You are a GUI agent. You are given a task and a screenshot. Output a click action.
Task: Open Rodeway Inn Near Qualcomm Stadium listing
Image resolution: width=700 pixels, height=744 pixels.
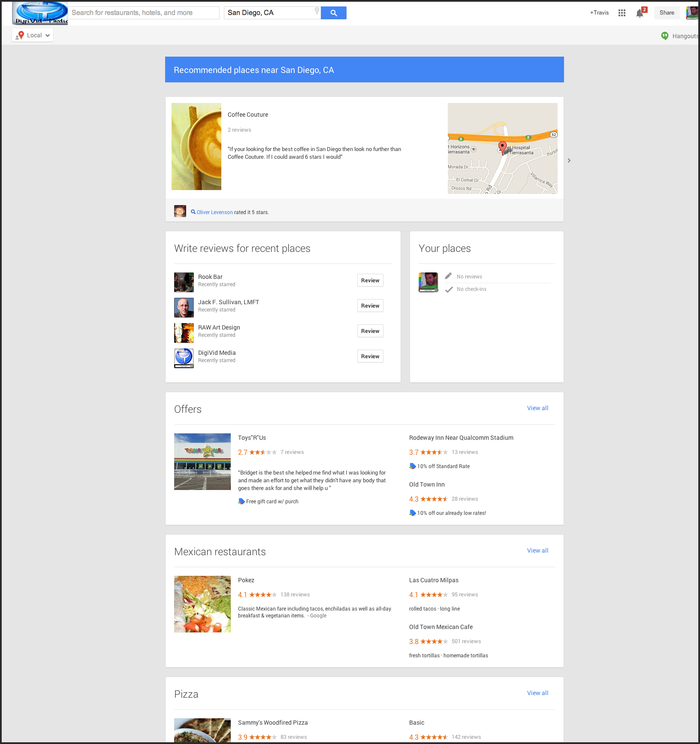click(x=461, y=438)
